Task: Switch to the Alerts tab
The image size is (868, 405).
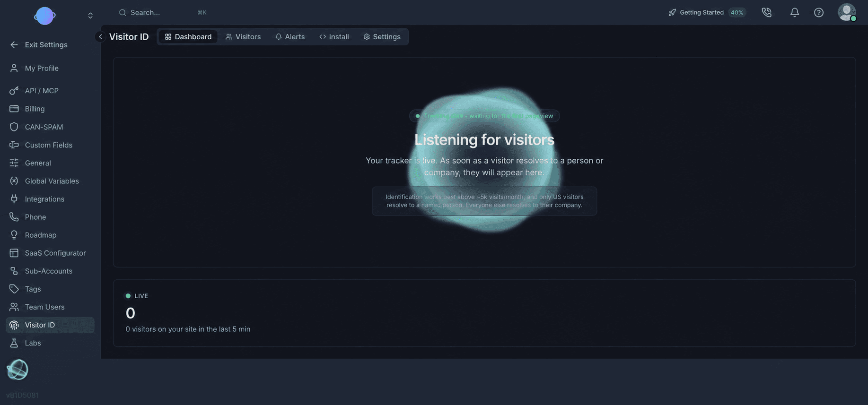Action: click(x=290, y=37)
